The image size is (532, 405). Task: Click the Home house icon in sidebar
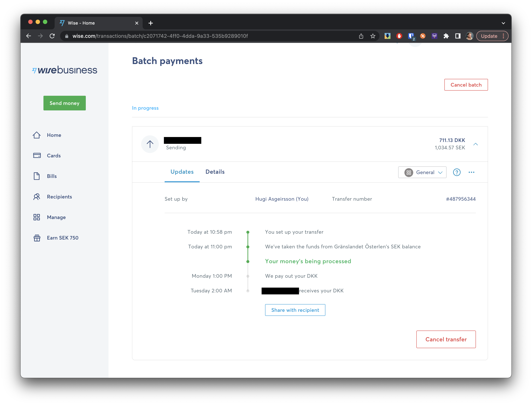coord(37,135)
